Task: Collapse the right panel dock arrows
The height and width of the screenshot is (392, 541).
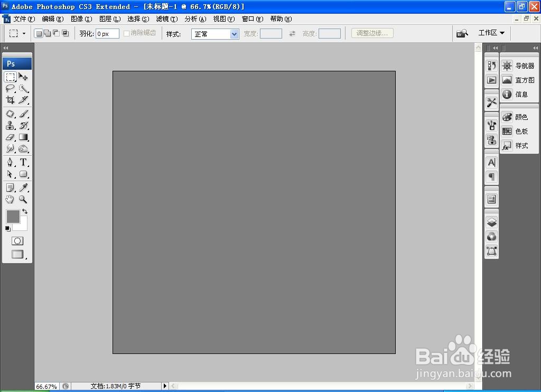Action: pyautogui.click(x=535, y=48)
